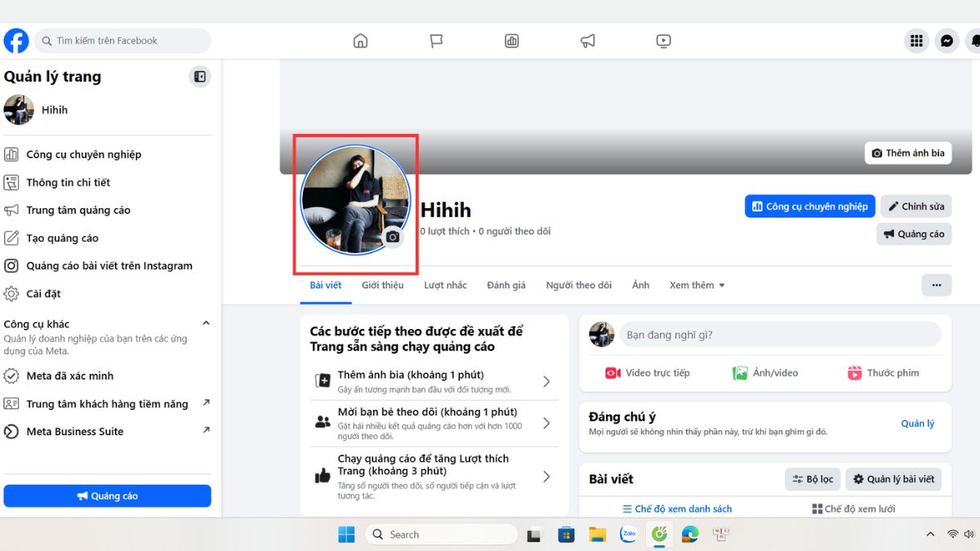Click the gray Quảng cáo button under Chỉnh sửa

point(914,234)
